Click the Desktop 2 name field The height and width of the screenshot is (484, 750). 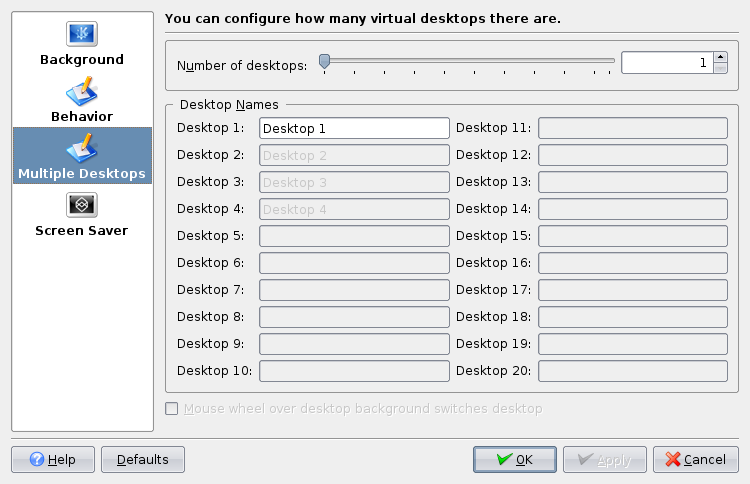pyautogui.click(x=354, y=155)
